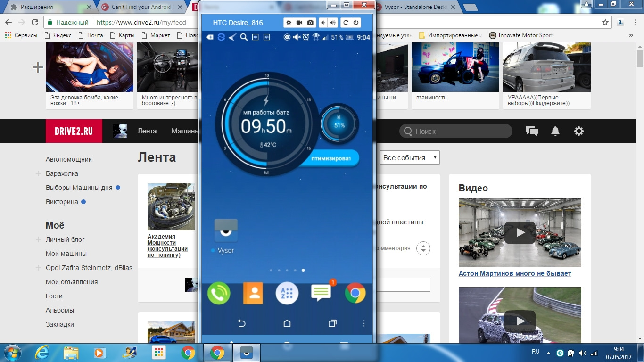Viewport: 644px width, 362px height.
Task: Open Internet Explorer from the taskbar
Action: (42, 353)
